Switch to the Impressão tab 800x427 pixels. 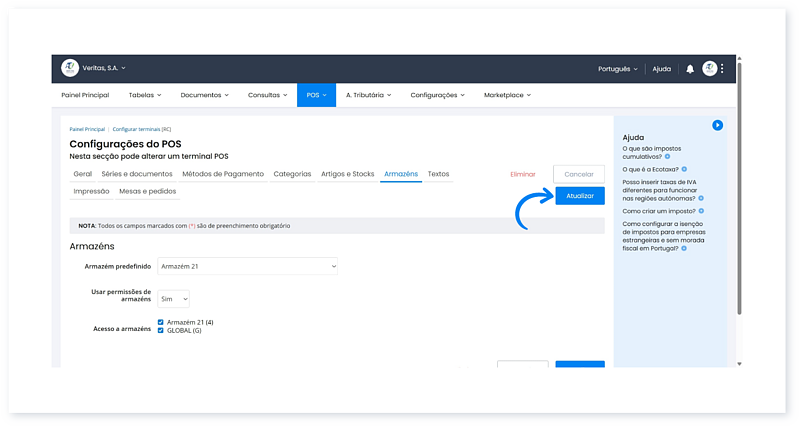[x=91, y=191]
